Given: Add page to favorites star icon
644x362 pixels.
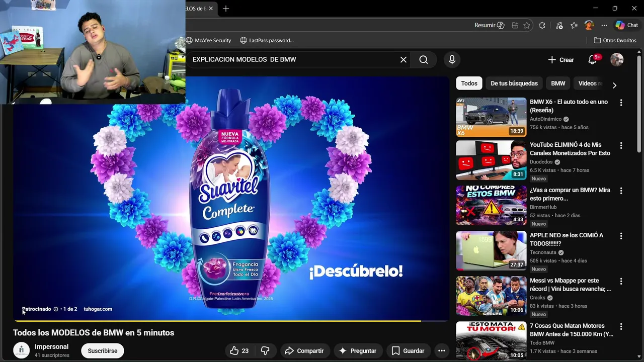Looking at the screenshot, I should point(527,25).
